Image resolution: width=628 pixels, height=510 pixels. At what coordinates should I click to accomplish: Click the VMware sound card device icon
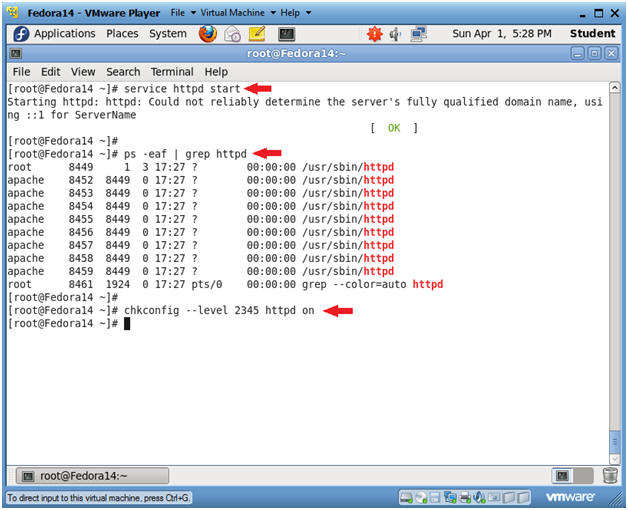coord(479,498)
